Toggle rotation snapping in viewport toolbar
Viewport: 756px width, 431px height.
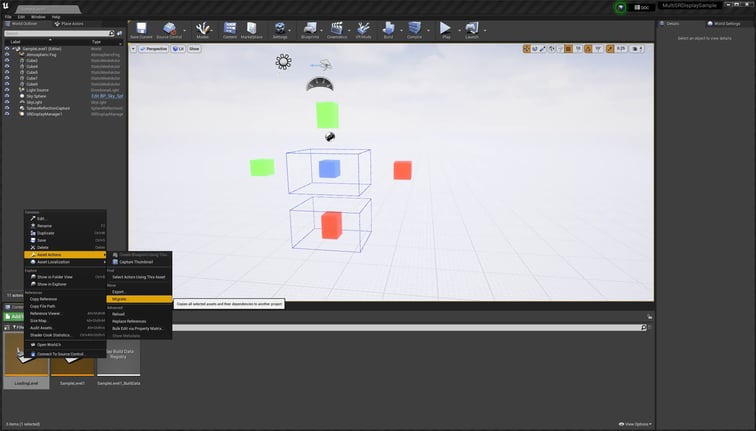(x=588, y=49)
